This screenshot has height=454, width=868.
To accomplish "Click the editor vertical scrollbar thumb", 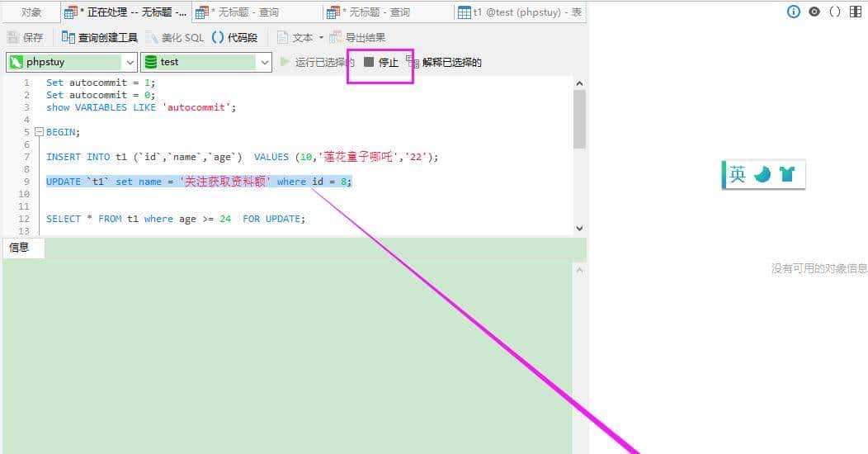I will pyautogui.click(x=579, y=119).
